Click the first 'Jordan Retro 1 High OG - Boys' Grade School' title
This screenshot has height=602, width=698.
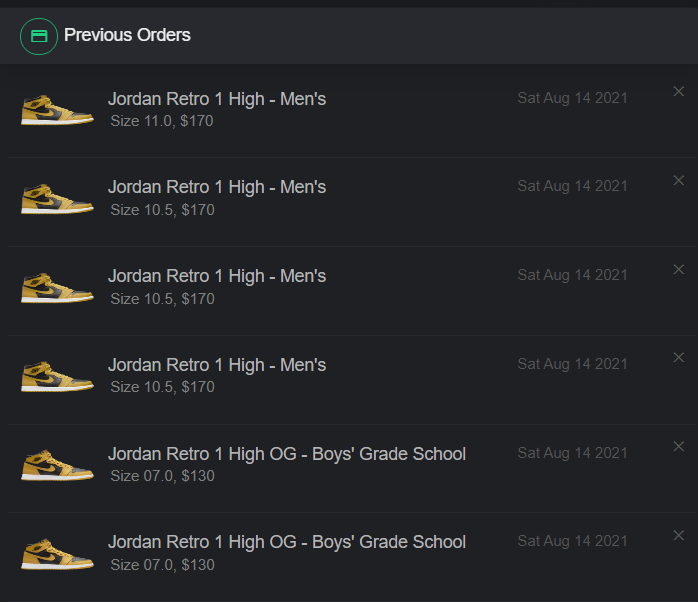coord(287,454)
